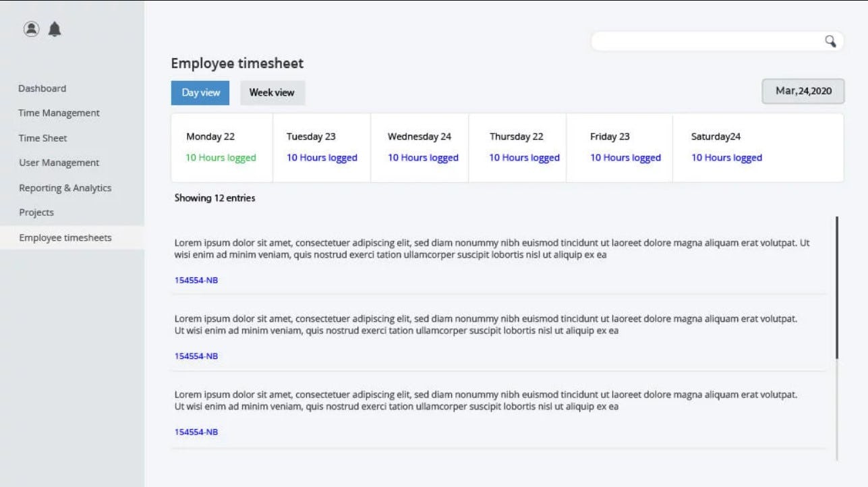
Task: Open the notifications bell icon
Action: coord(55,29)
